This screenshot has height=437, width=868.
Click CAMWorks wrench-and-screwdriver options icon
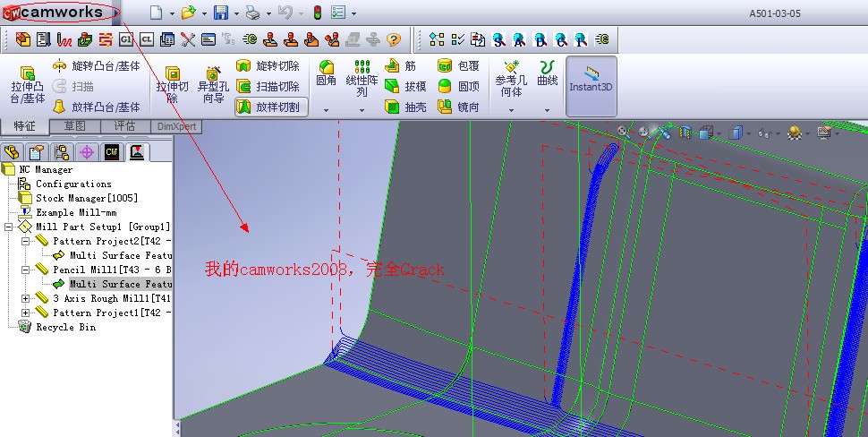click(x=188, y=39)
